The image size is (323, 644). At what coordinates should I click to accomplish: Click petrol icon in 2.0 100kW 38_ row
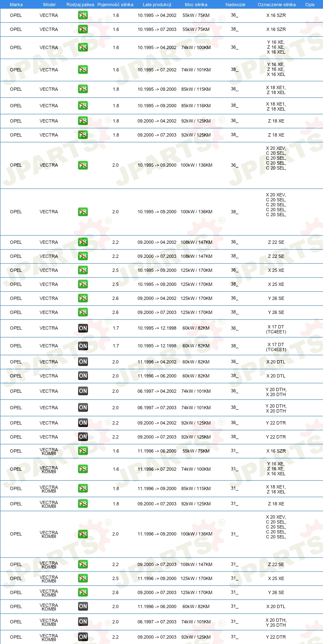pyautogui.click(x=83, y=212)
